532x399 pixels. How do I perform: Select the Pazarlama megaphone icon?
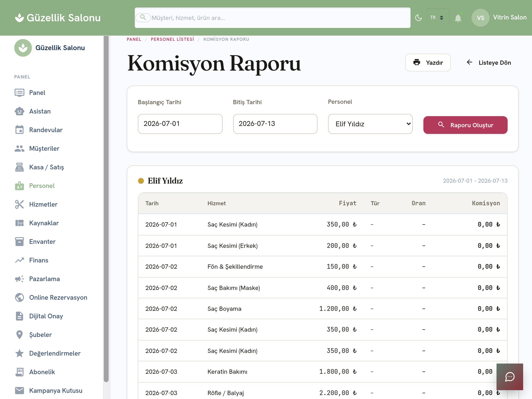click(19, 279)
